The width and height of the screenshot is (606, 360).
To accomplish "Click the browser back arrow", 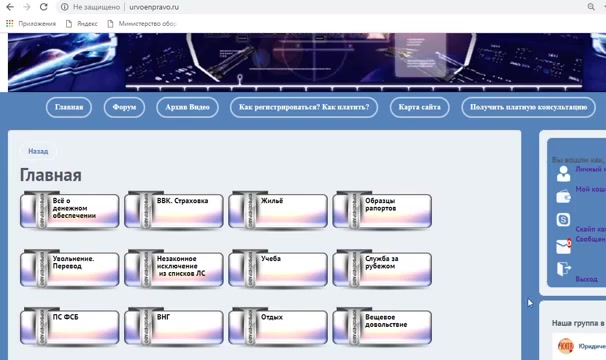I will (10, 7).
